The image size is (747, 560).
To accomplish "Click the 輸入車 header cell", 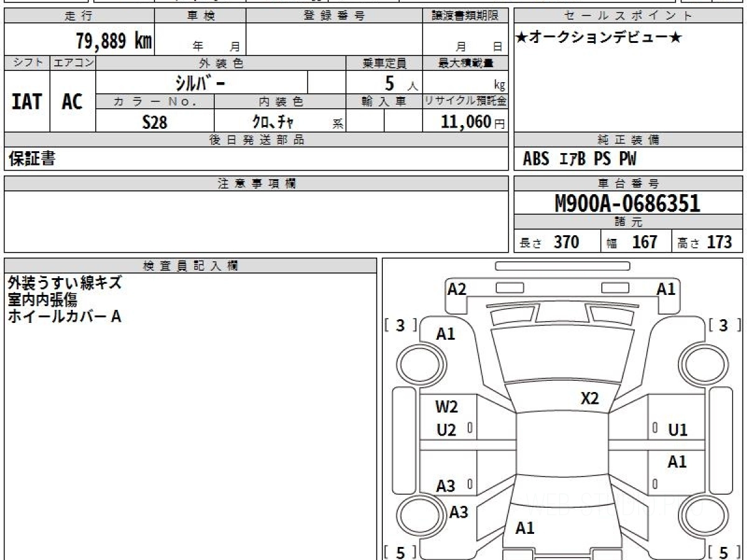I will (384, 101).
